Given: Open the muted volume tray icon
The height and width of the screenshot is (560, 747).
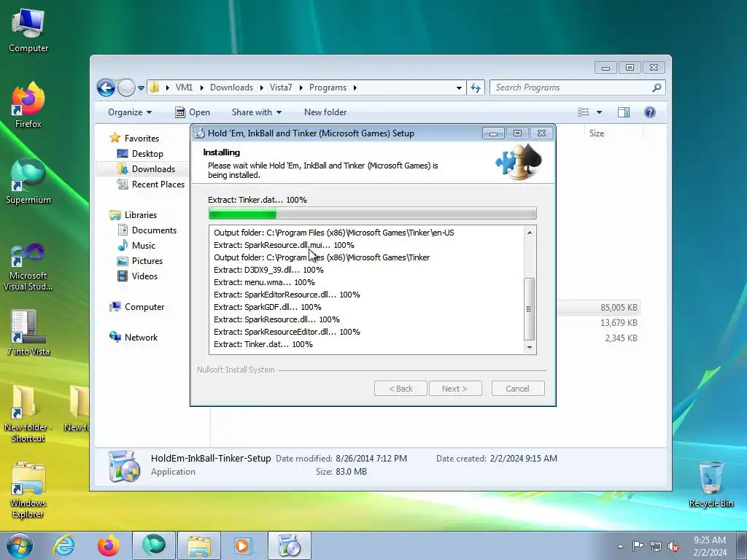Looking at the screenshot, I should (x=673, y=546).
